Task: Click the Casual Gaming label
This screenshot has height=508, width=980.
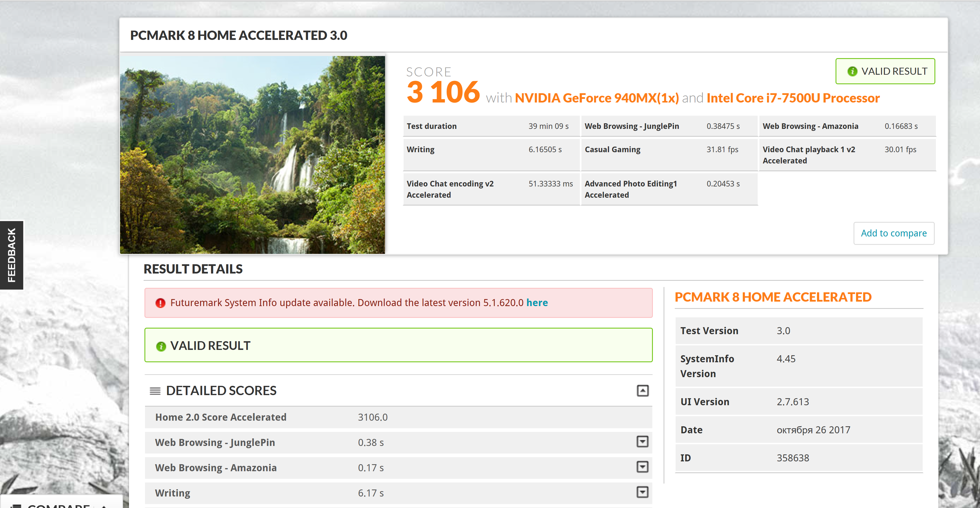Action: [612, 150]
